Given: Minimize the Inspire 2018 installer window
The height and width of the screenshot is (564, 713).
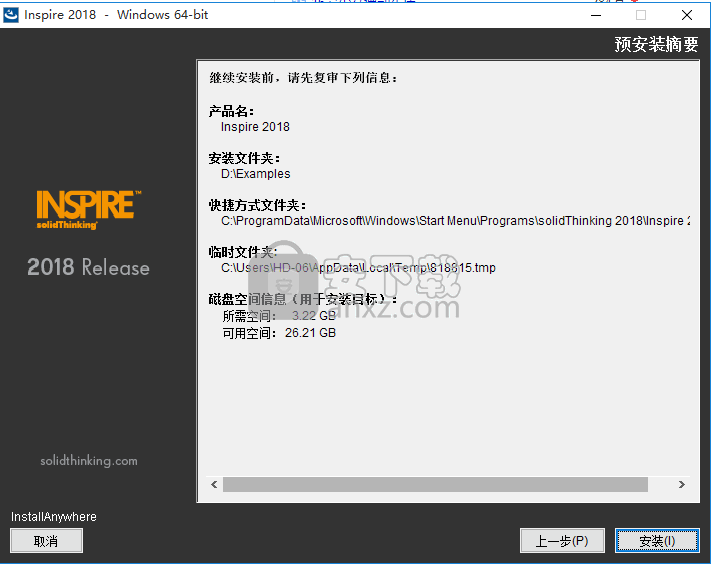Looking at the screenshot, I should [x=596, y=15].
